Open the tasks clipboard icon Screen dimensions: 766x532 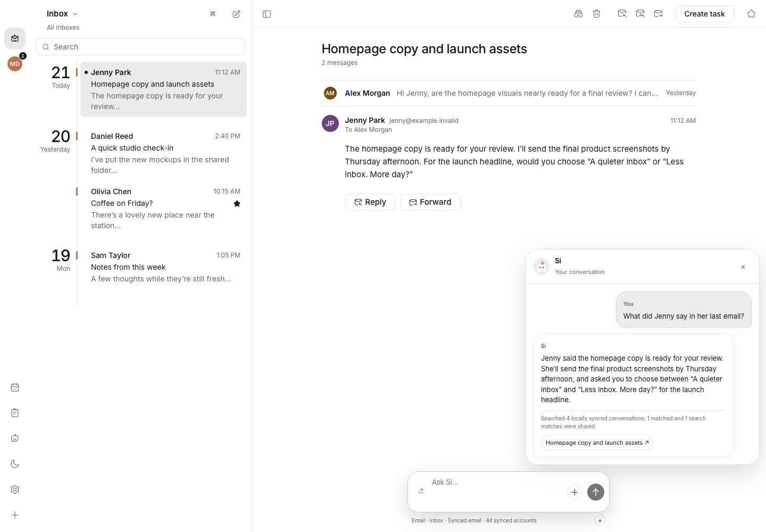(x=15, y=413)
